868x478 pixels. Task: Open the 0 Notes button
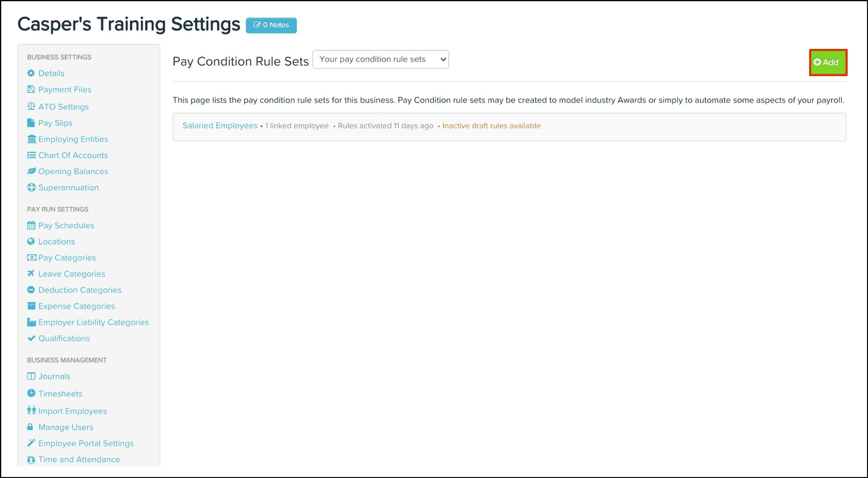(271, 25)
